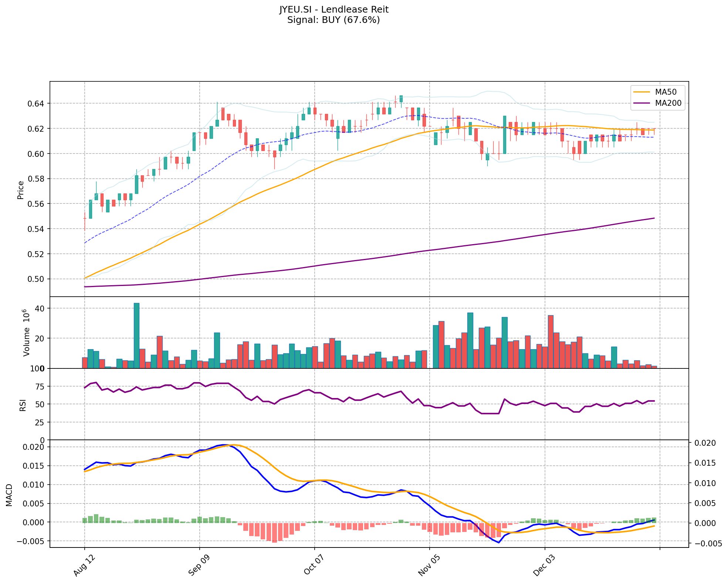728x583 pixels.
Task: Click the purple MA200 legend line swatch
Action: pyautogui.click(x=642, y=103)
